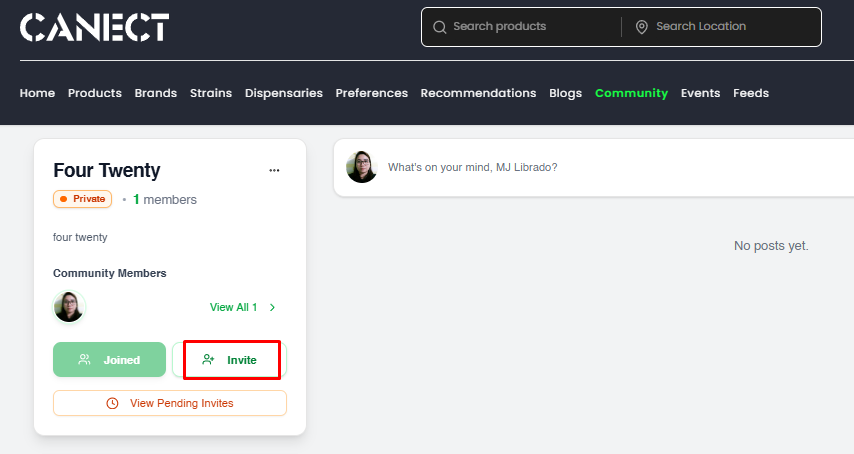This screenshot has width=854, height=454.
Task: Focus the Search products field
Action: [x=530, y=27]
